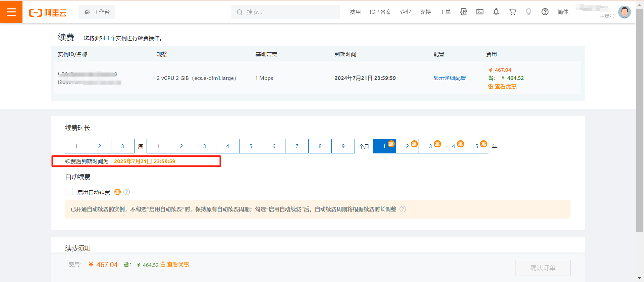Viewport: 644px width, 282px height.
Task: Enable the 启用自动续费 checkbox
Action: click(x=69, y=192)
